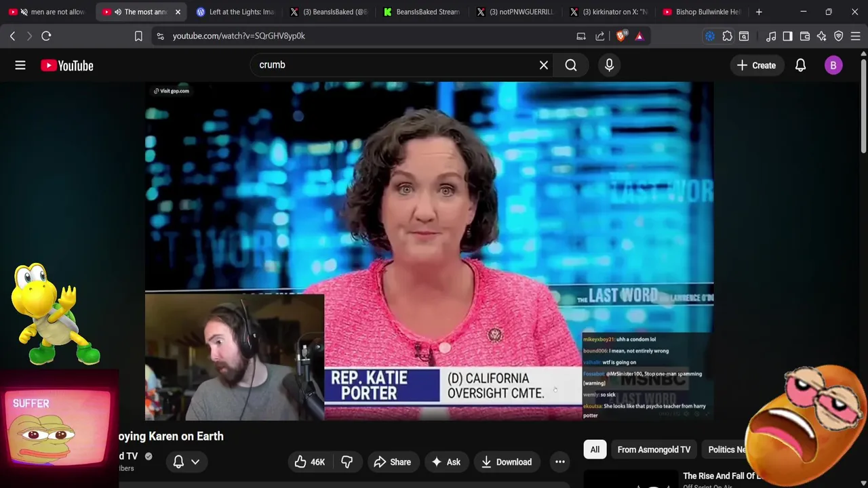Viewport: 868px width, 488px height.
Task: Select the Politics News filter chip
Action: pos(727,449)
